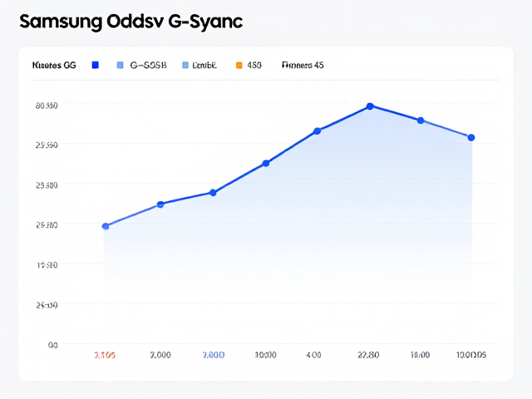
Task: Select the peak data point above 22.80
Action: tap(370, 106)
